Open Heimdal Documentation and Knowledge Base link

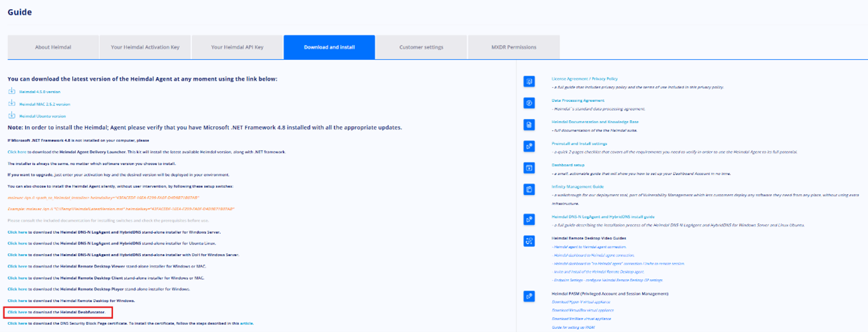[595, 122]
